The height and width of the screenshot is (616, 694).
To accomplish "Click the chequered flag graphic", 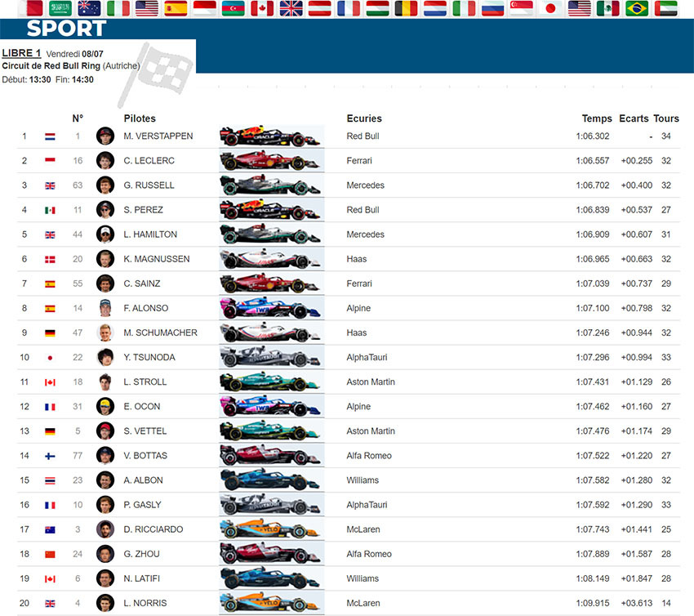I will tap(156, 74).
